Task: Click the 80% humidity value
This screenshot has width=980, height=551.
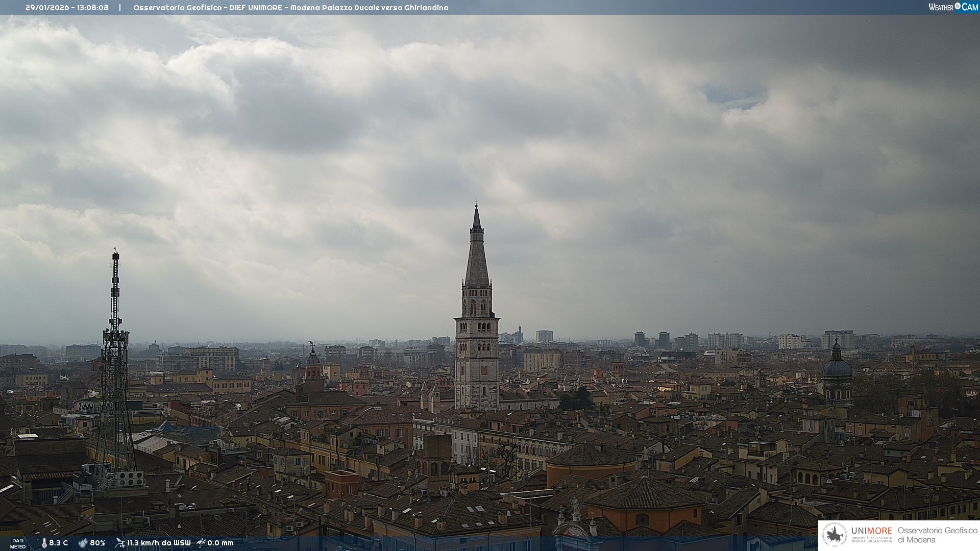Action: click(x=97, y=543)
